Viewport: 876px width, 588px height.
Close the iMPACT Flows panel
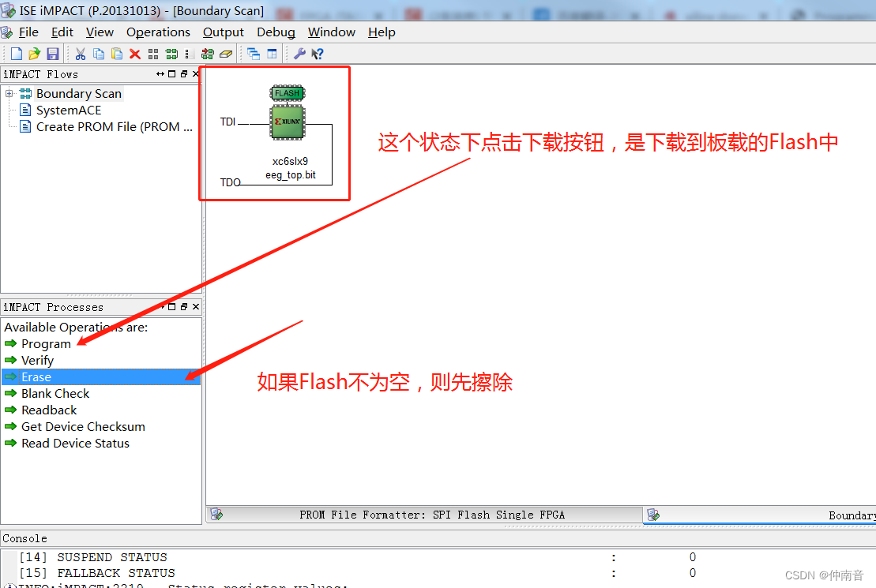[x=196, y=73]
